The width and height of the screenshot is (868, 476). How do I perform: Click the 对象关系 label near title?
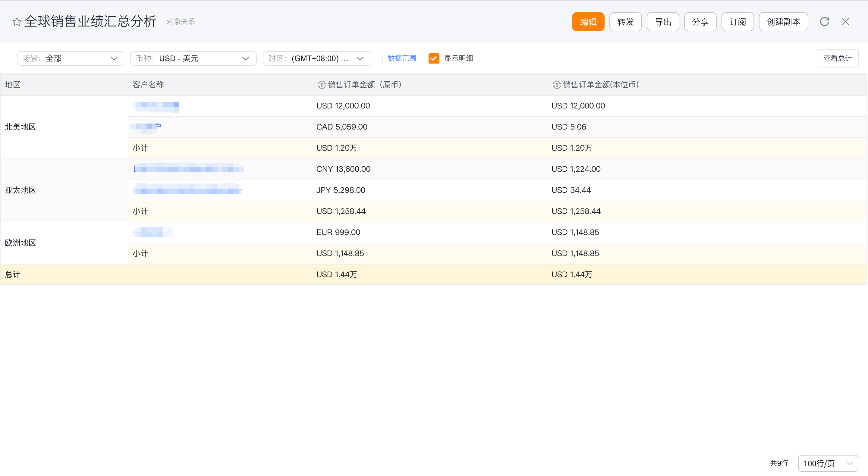point(181,22)
